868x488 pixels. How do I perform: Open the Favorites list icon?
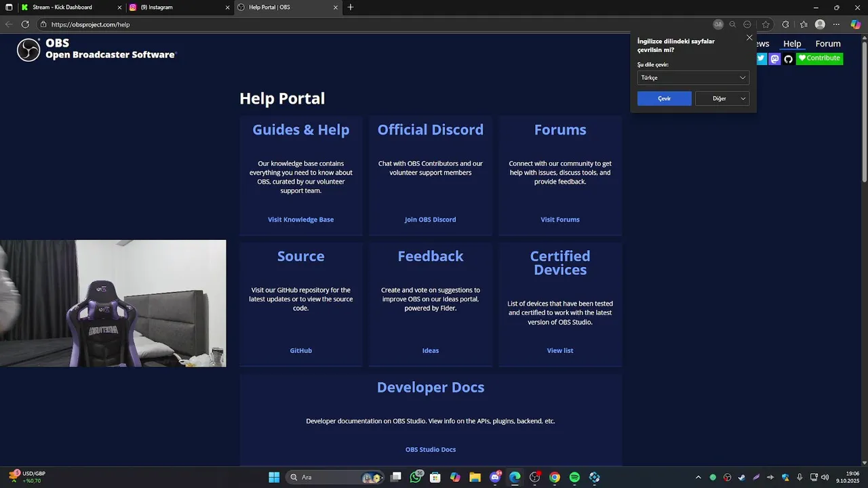pos(804,24)
